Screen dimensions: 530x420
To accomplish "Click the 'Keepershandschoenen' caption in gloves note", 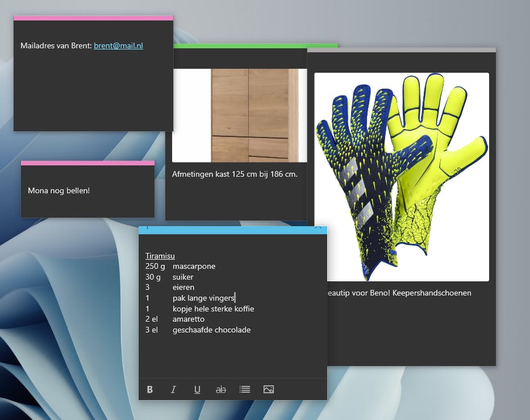I will point(432,293).
